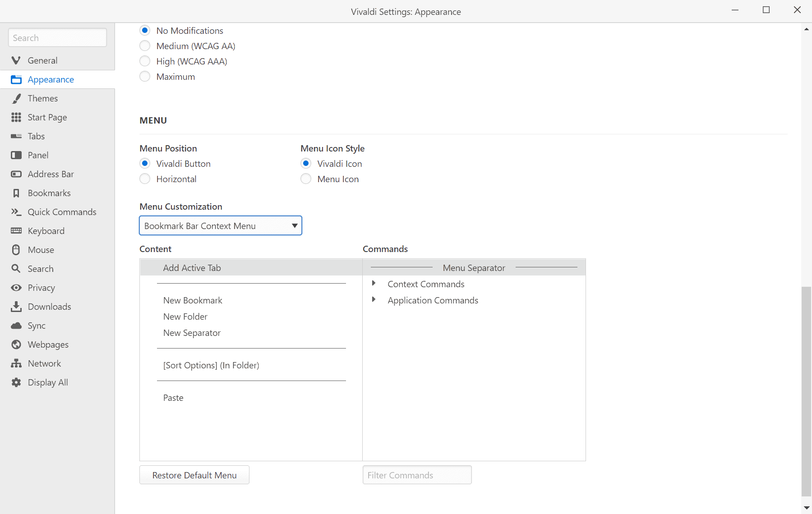Open the Menu Customization dropdown
This screenshot has height=514, width=812.
pos(220,225)
